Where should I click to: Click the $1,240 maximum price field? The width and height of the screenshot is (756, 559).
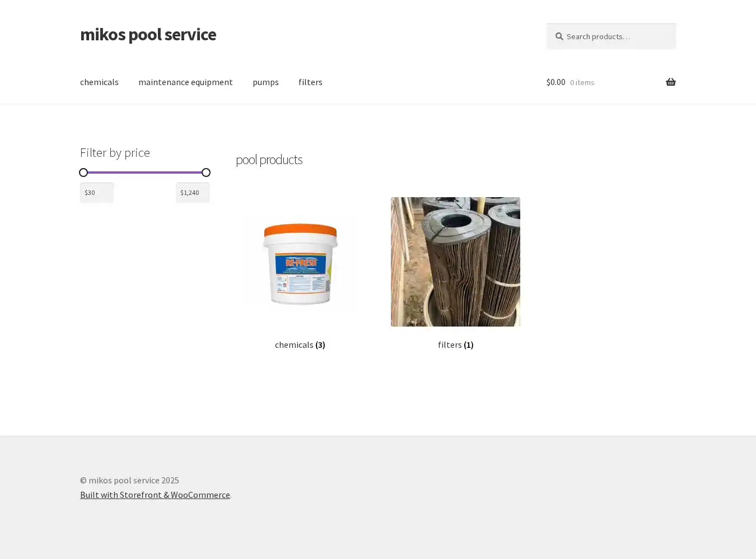click(x=192, y=193)
